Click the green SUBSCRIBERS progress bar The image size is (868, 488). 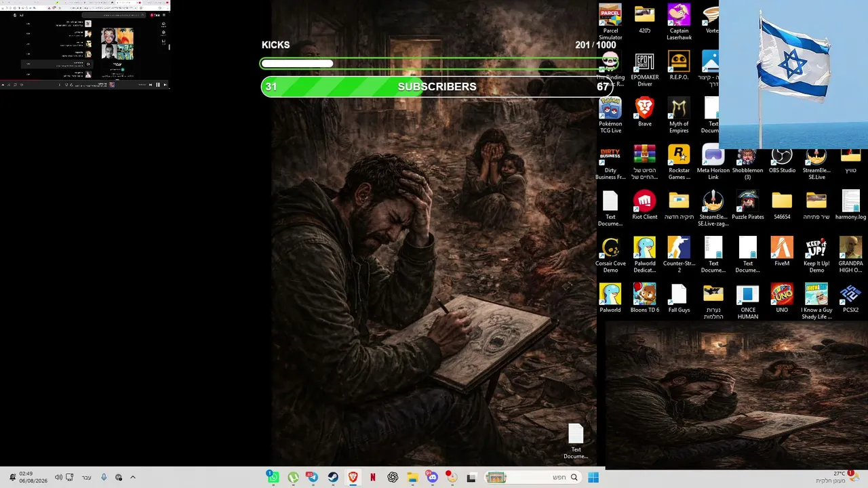tap(437, 87)
